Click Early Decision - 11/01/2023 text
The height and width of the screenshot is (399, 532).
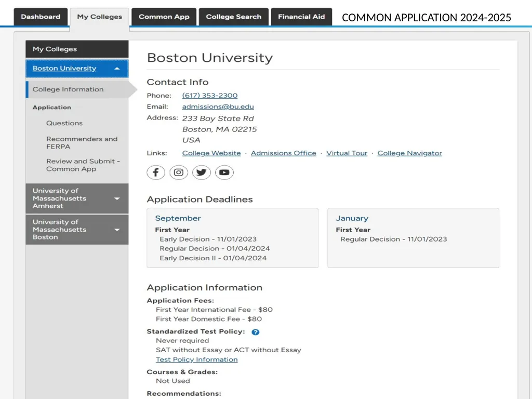coord(208,239)
